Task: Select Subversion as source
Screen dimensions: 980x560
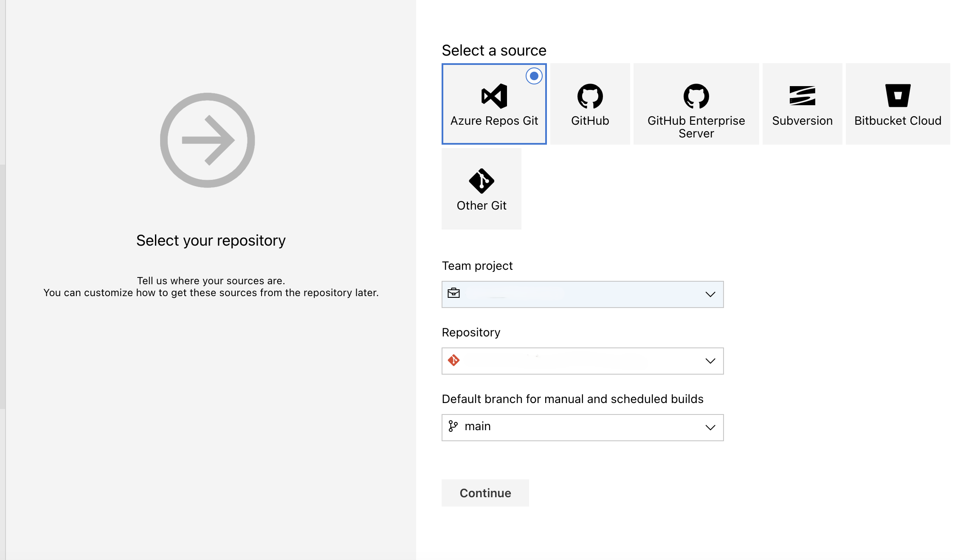Action: tap(803, 104)
